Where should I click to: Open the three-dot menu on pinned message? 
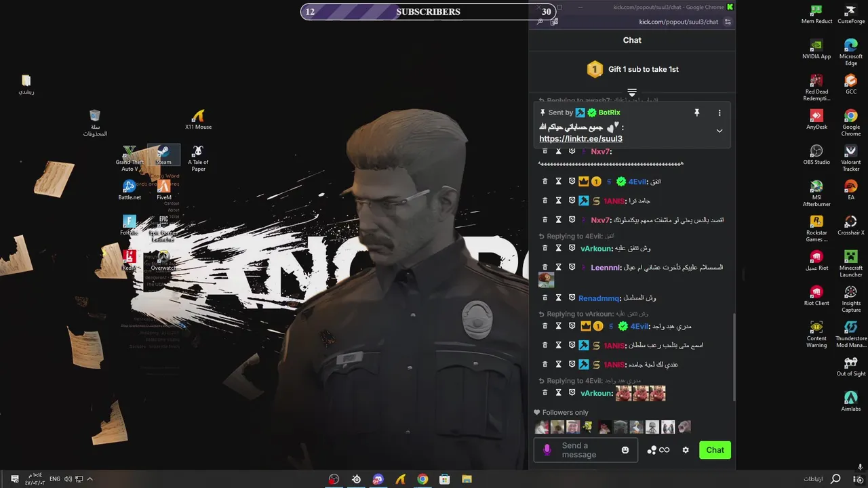719,113
